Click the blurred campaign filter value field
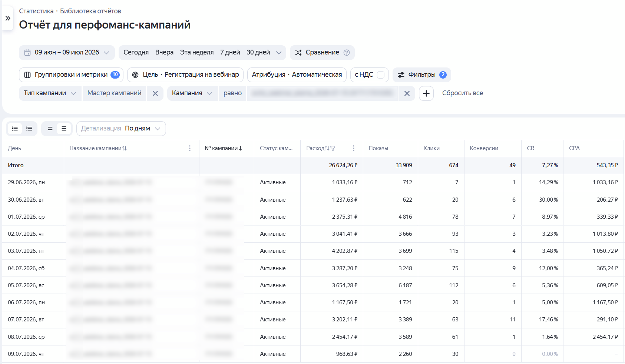The image size is (625, 364). tap(322, 93)
